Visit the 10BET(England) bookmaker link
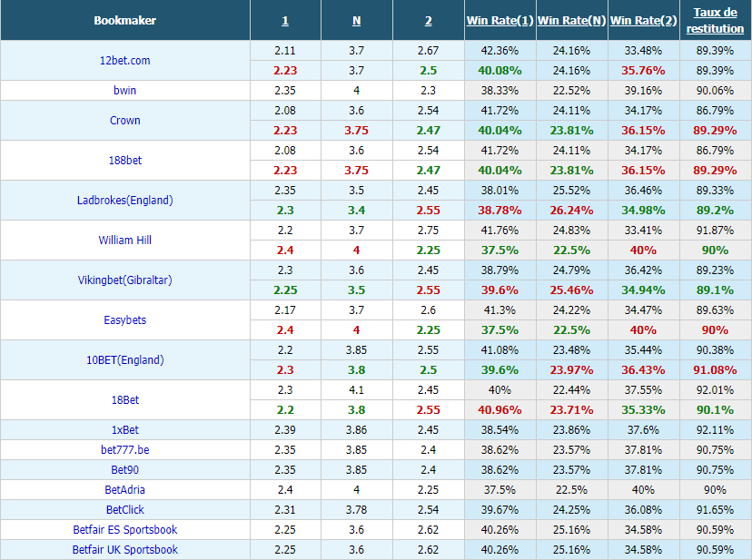The height and width of the screenshot is (560, 752). [x=124, y=360]
